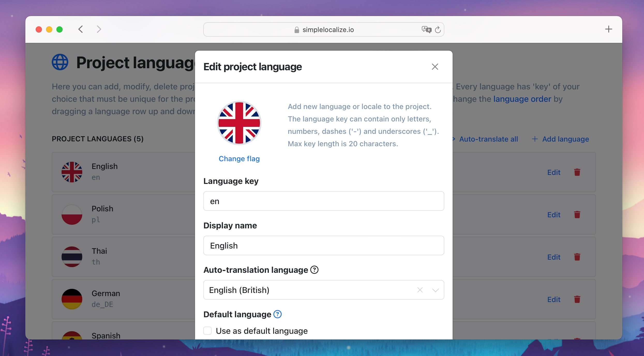This screenshot has width=644, height=356.
Task: Delete the Thai language
Action: coord(577,257)
